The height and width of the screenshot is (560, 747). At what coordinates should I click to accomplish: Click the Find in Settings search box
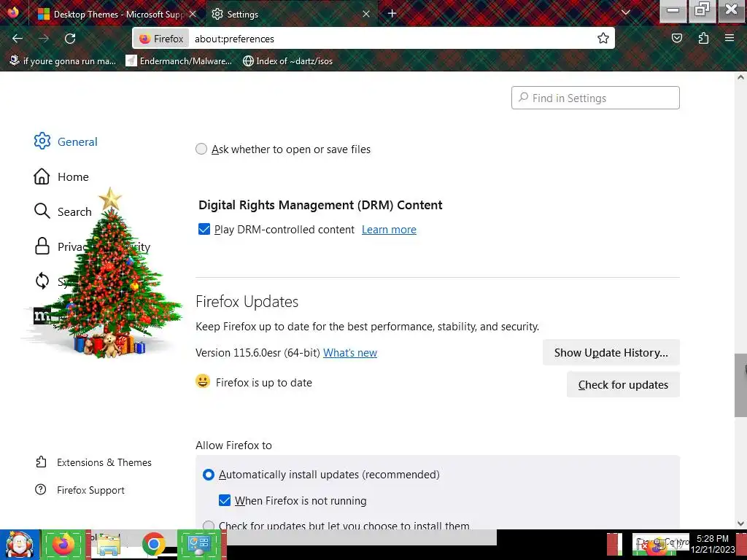coord(595,98)
